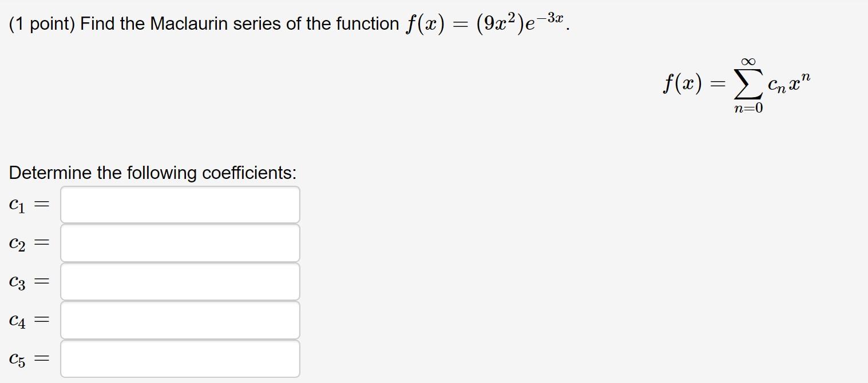The width and height of the screenshot is (868, 383).
Task: Click the n=0 text below the sigma
Action: [748, 107]
